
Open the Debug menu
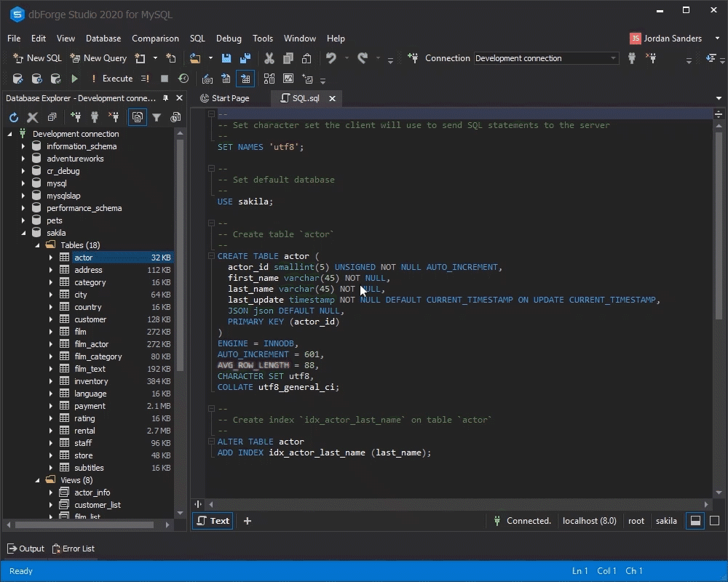pyautogui.click(x=229, y=39)
